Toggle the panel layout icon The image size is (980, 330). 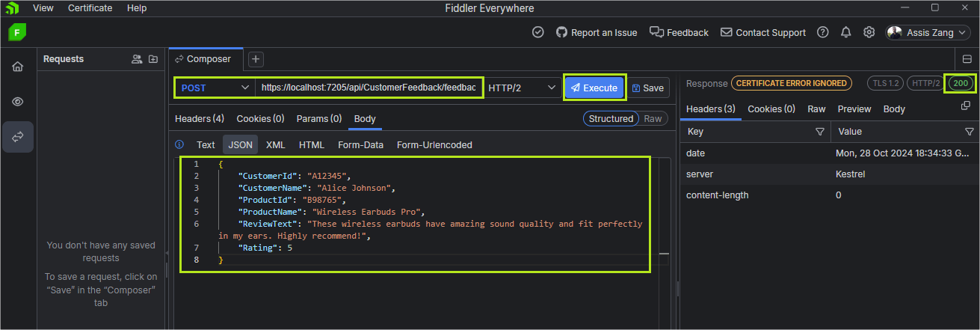[x=967, y=59]
